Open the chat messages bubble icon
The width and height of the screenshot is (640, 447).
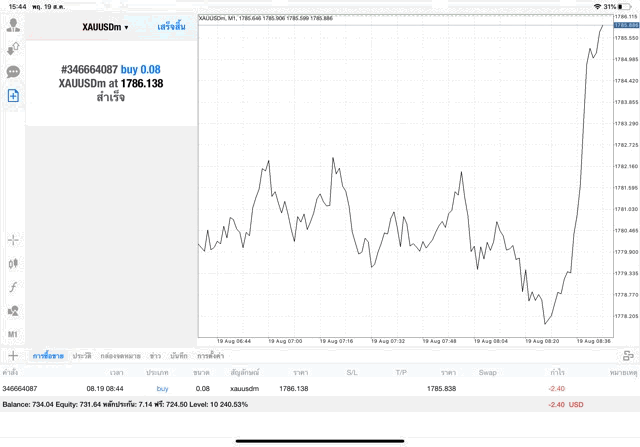(x=14, y=72)
